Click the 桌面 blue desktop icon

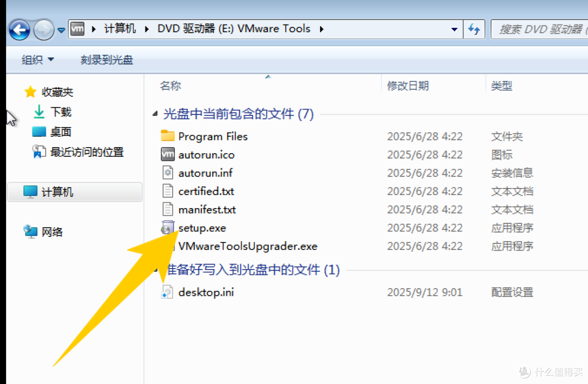coord(39,132)
